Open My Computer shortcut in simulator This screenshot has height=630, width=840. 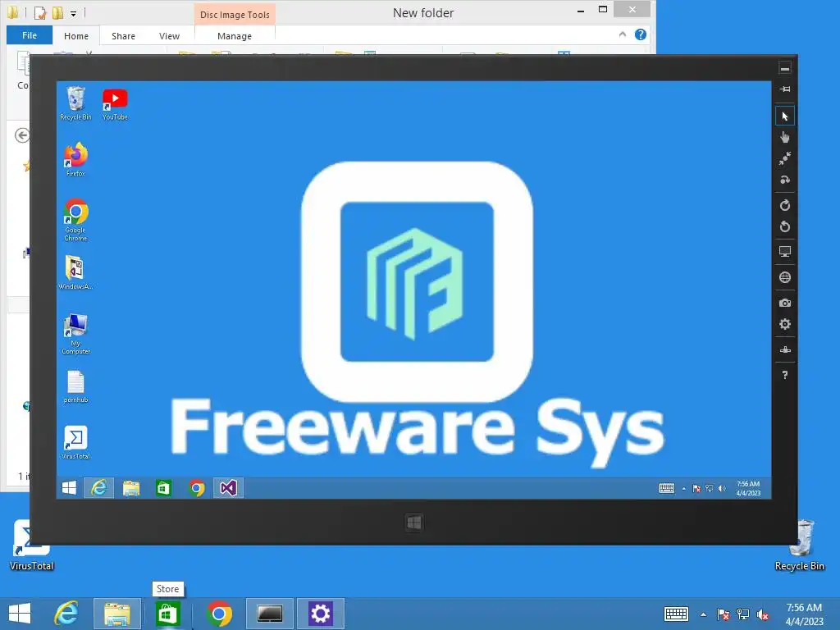[75, 335]
